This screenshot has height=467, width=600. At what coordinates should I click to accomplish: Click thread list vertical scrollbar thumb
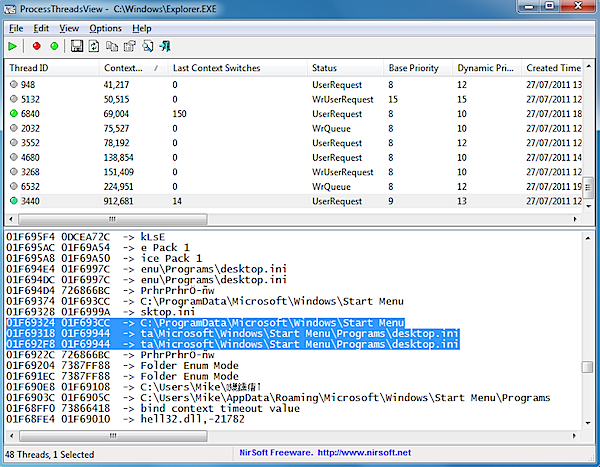tap(588, 187)
